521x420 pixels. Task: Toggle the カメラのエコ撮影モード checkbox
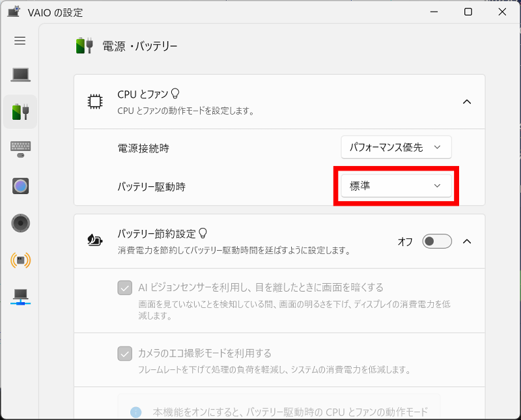point(125,354)
